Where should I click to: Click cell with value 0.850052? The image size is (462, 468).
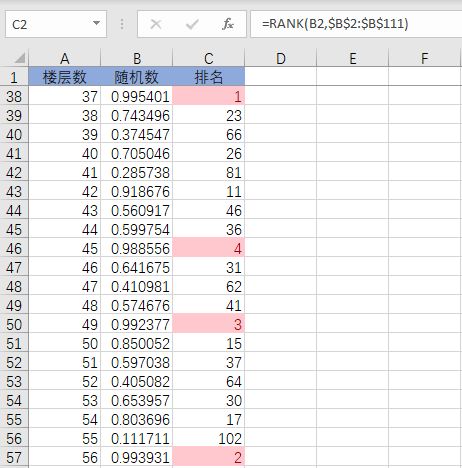(137, 343)
